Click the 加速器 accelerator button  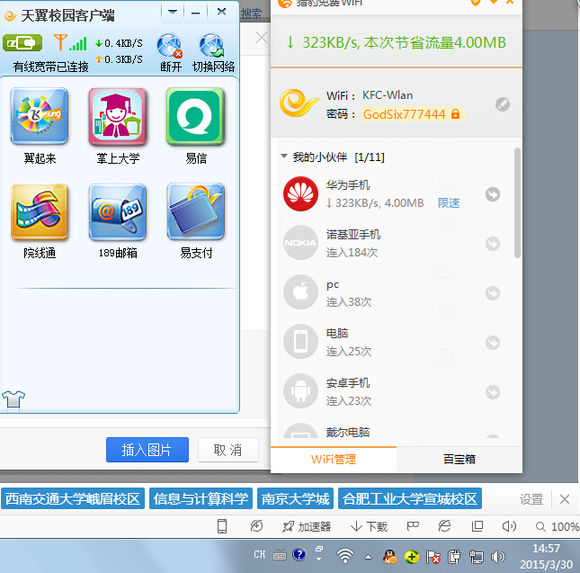pos(306,526)
